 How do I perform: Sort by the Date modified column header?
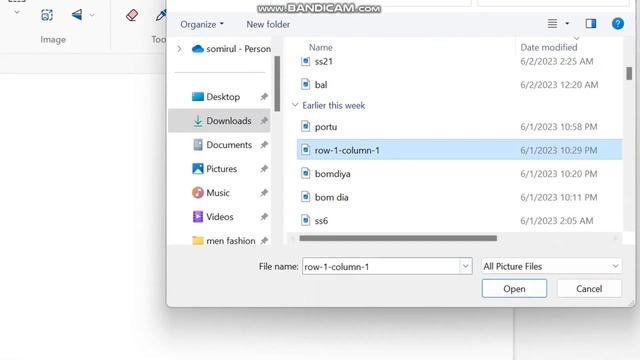coord(549,47)
